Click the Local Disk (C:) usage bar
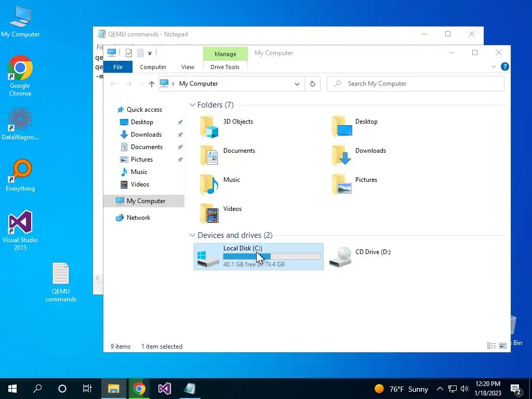The height and width of the screenshot is (399, 532). 272,256
